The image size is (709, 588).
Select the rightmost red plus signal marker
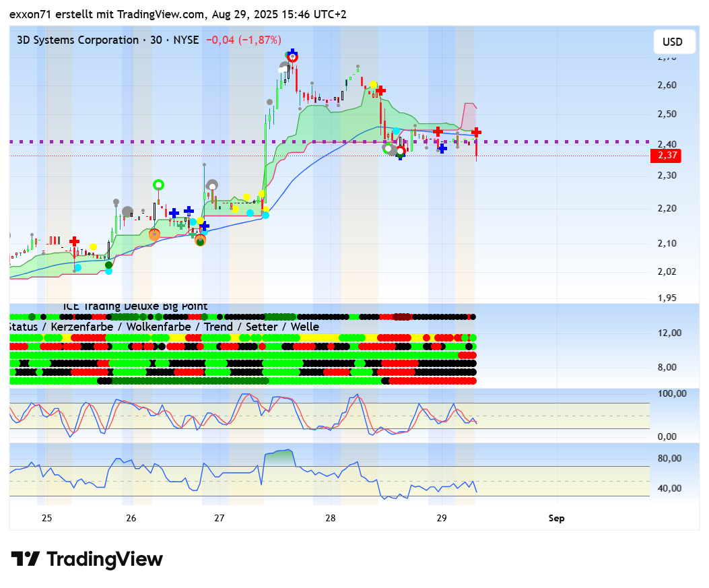[x=476, y=132]
